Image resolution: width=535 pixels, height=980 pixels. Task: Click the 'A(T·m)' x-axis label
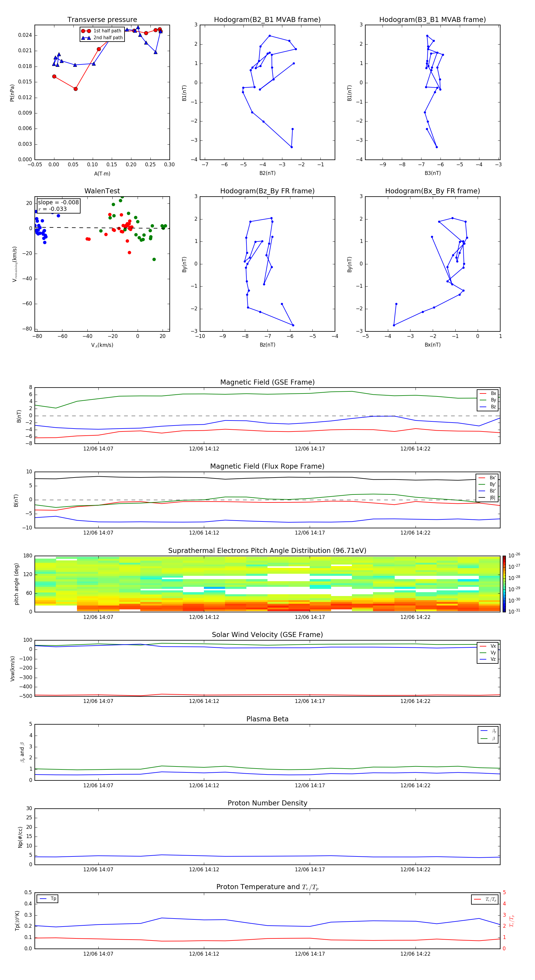[102, 173]
